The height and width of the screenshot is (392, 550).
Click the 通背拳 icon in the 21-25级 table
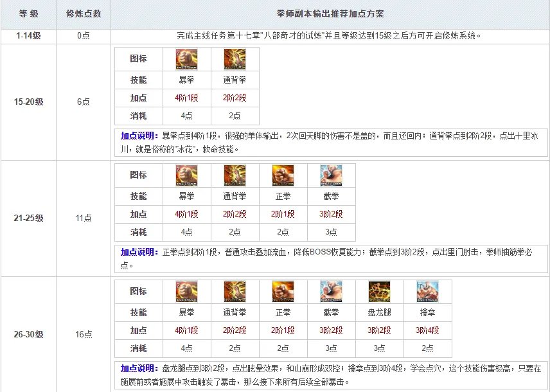coord(235,175)
